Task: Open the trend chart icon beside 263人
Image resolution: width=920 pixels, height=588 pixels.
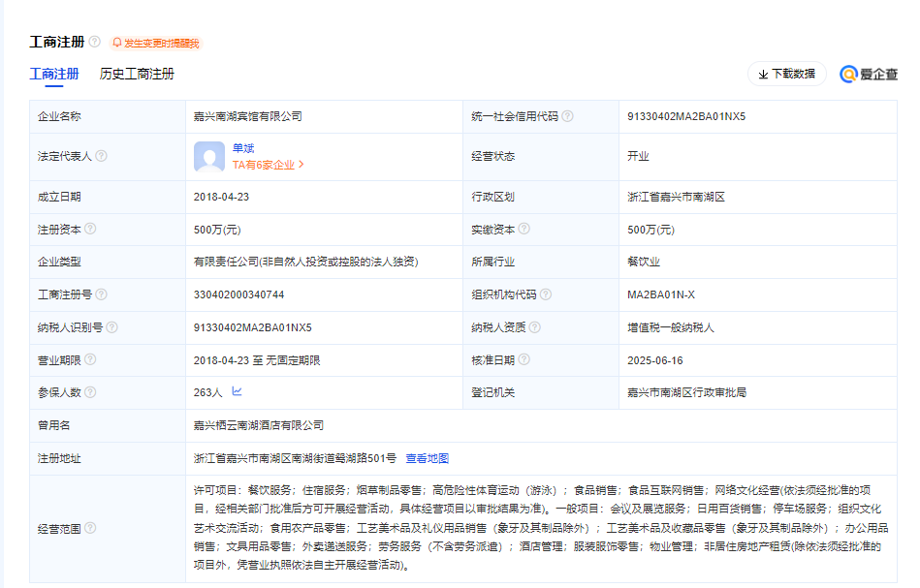Action: 237,392
